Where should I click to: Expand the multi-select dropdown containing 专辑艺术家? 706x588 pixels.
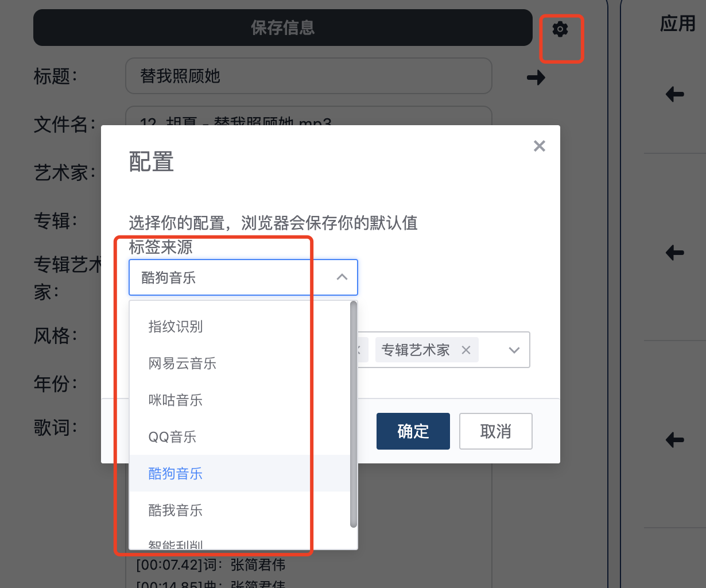coord(514,350)
